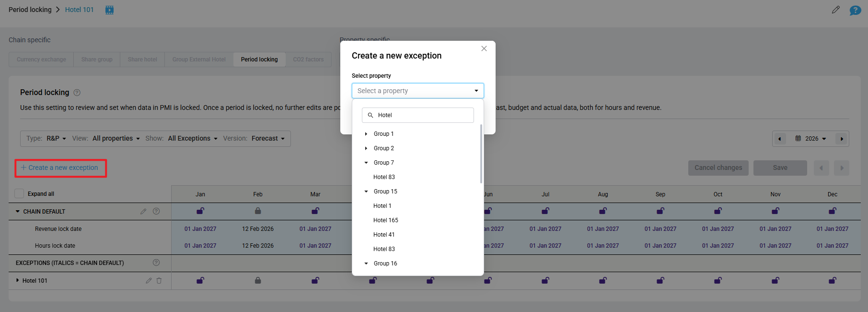The height and width of the screenshot is (312, 868).
Task: Collapse the Group 15 tree node
Action: pos(366,192)
